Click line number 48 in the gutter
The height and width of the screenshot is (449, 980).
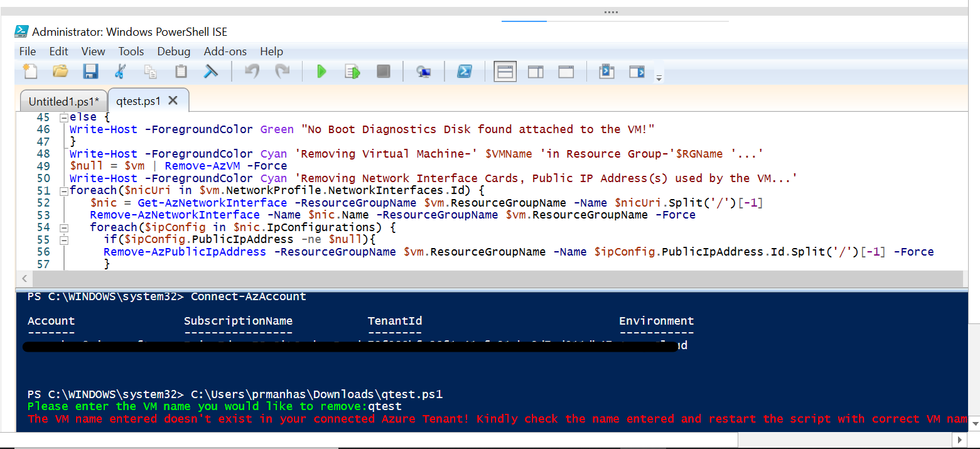[x=43, y=154]
